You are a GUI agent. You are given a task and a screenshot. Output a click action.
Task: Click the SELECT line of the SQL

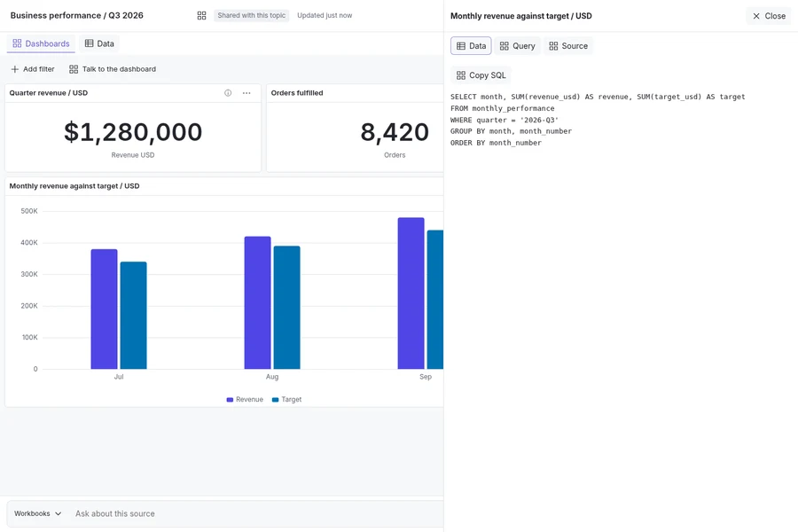tap(598, 97)
